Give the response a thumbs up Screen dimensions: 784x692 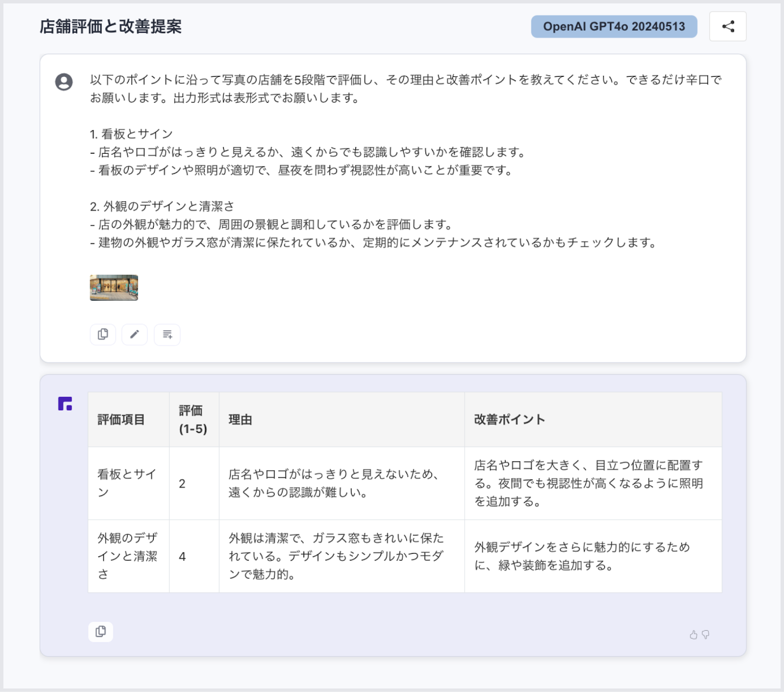pos(693,635)
